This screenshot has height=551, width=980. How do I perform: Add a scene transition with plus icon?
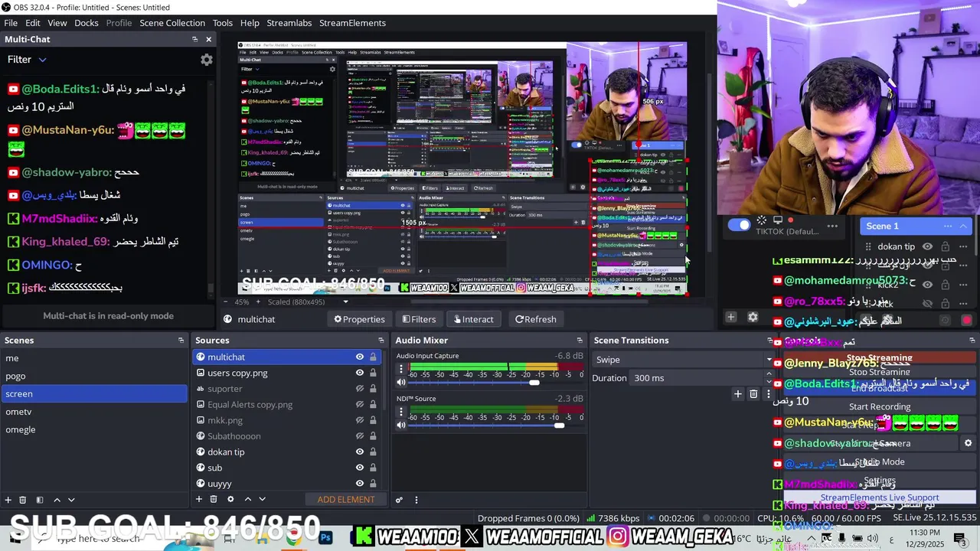pos(737,394)
